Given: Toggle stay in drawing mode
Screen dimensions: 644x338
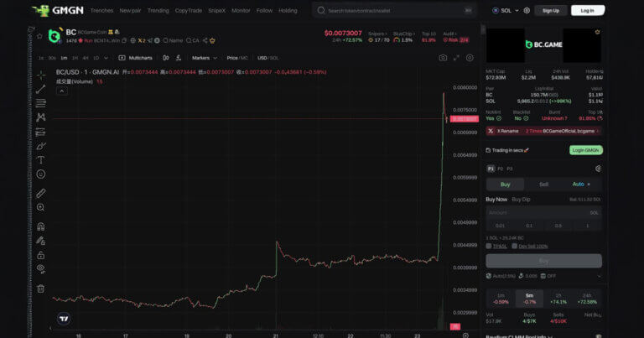Looking at the screenshot, I should (x=40, y=241).
